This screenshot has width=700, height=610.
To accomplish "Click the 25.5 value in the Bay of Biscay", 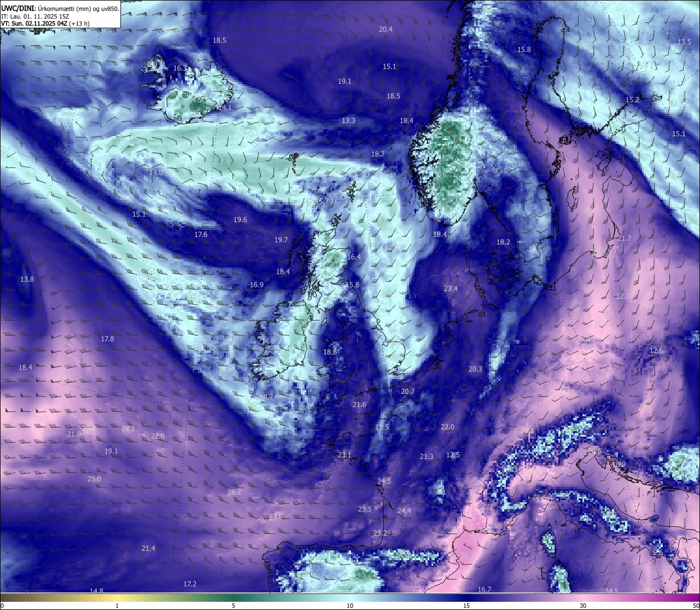I will tap(365, 509).
